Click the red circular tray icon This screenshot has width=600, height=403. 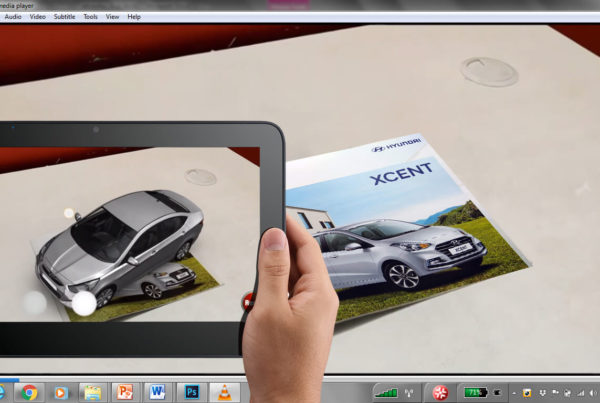(440, 391)
